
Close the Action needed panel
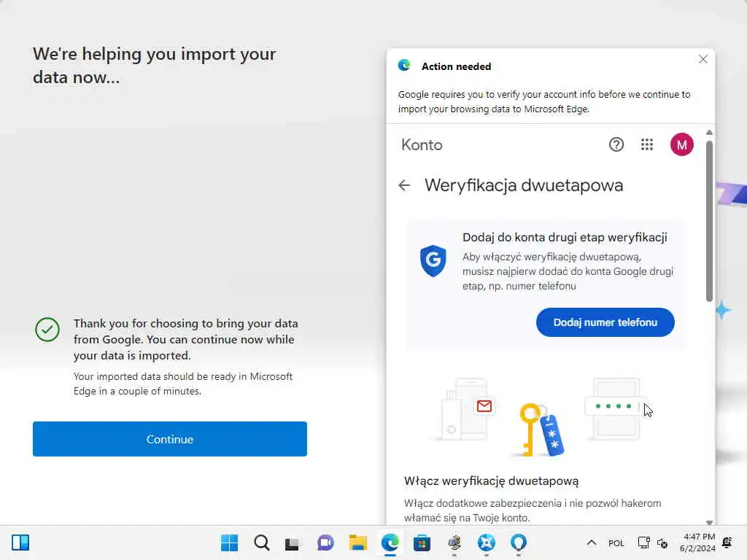point(703,59)
